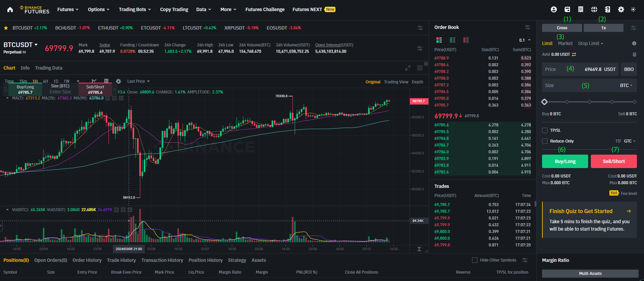Screen dimensions: 644x281
Task: Click the order Price input field
Action: pyautogui.click(x=580, y=69)
